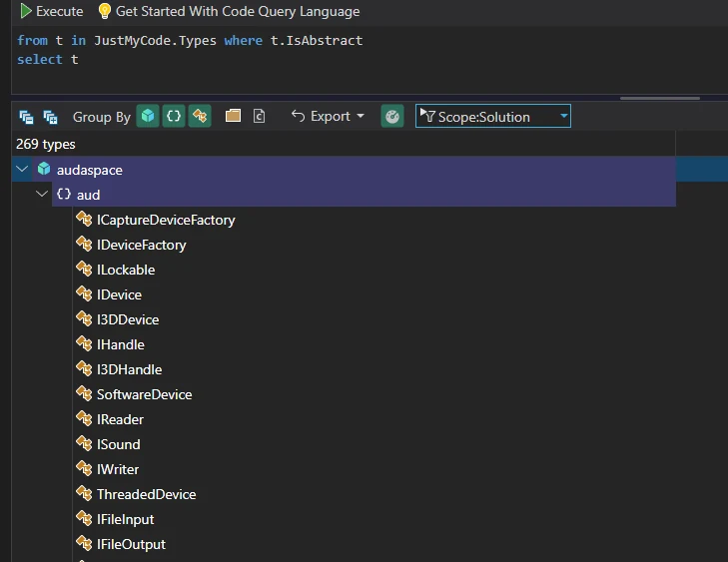Select ISound type
Screen dimensions: 728x562
click(x=119, y=444)
